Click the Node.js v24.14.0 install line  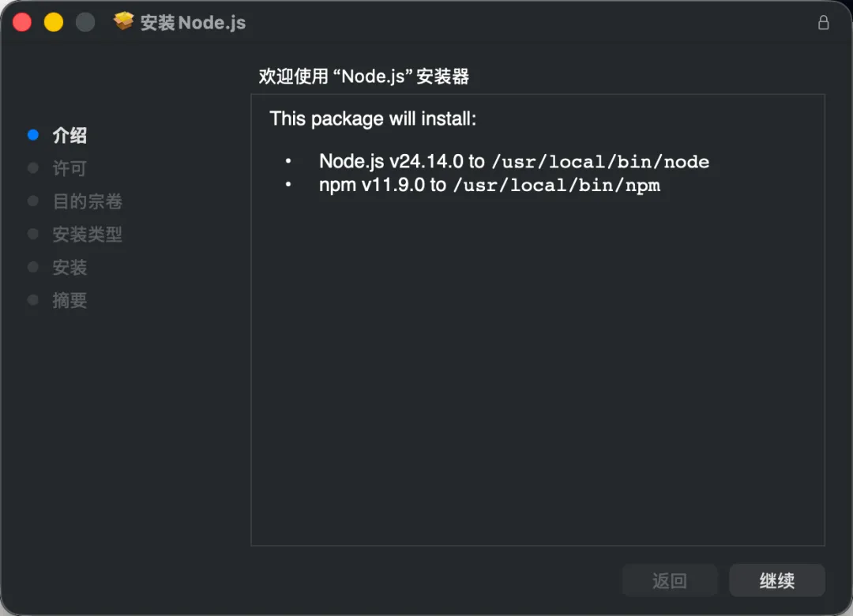click(x=513, y=162)
